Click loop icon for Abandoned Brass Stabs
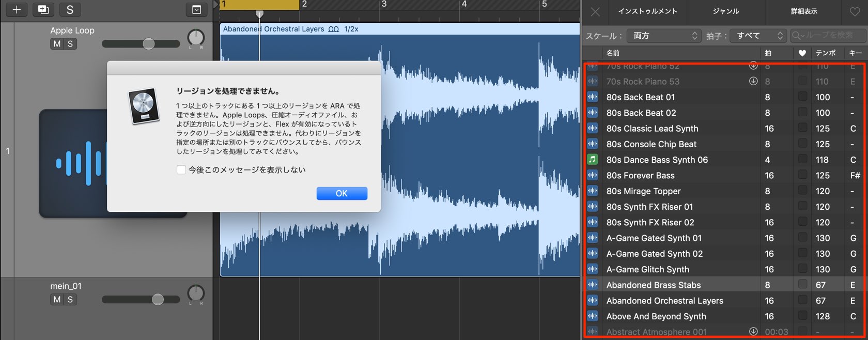This screenshot has height=340, width=868. [x=592, y=285]
